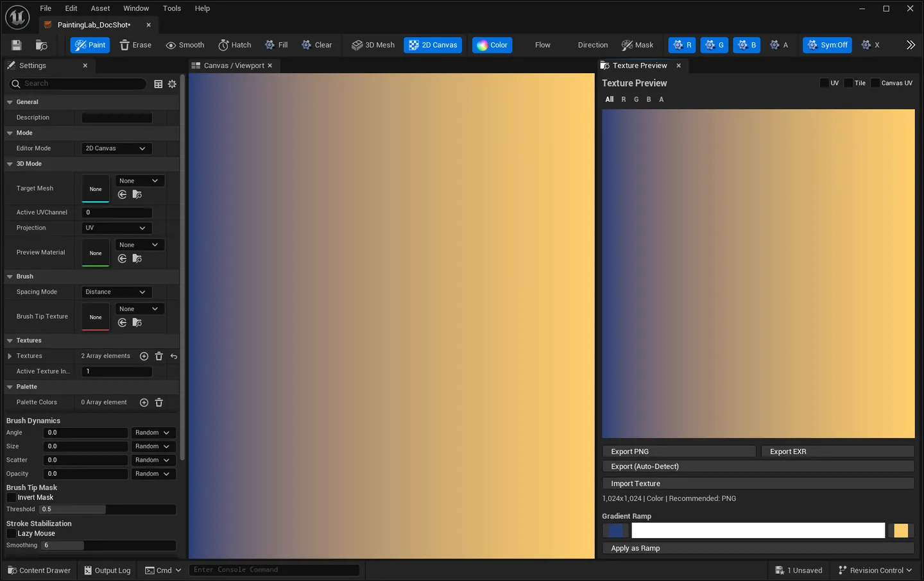The image size is (924, 581).
Task: Click Export EXR button
Action: click(x=837, y=451)
